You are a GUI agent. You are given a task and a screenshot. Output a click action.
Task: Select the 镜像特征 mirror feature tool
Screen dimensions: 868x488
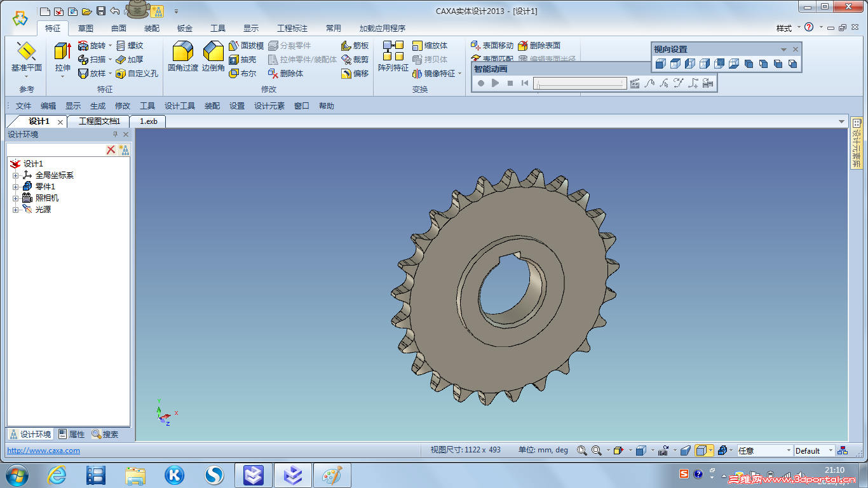pos(433,74)
